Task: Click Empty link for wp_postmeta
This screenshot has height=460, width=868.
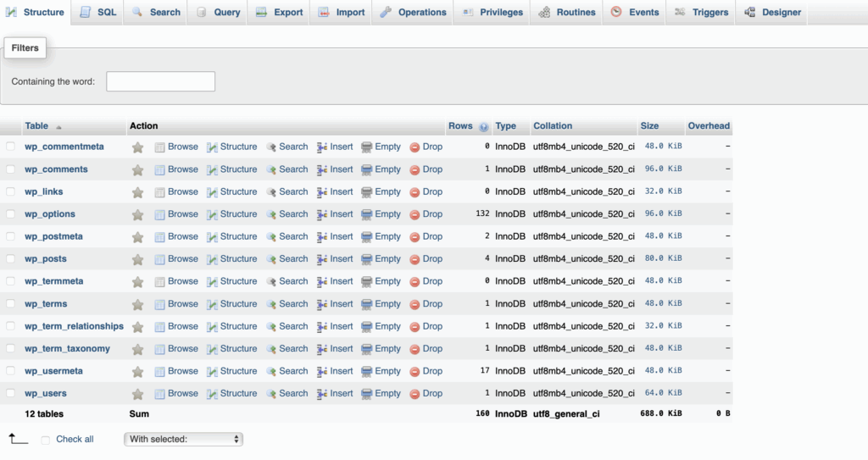Action: tap(387, 236)
